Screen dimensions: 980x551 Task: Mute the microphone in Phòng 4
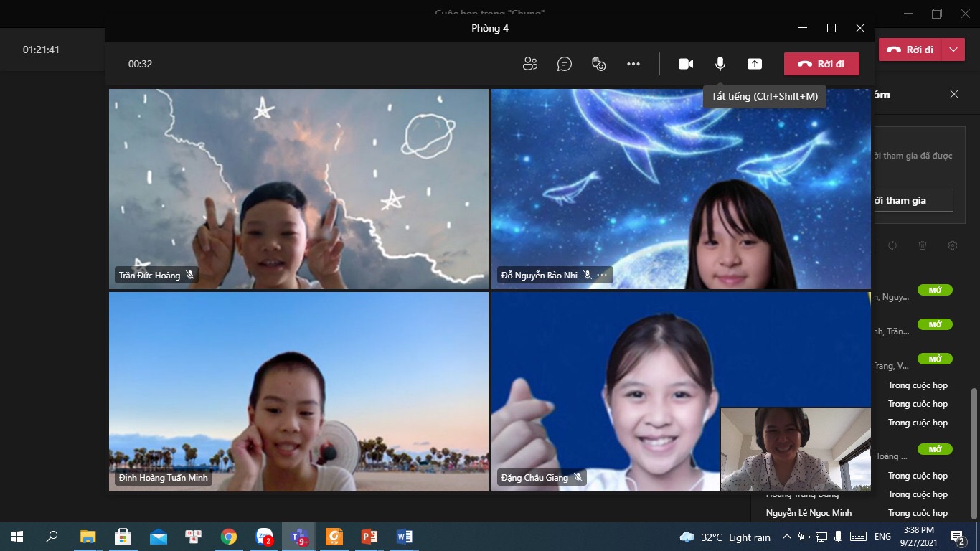pos(720,64)
